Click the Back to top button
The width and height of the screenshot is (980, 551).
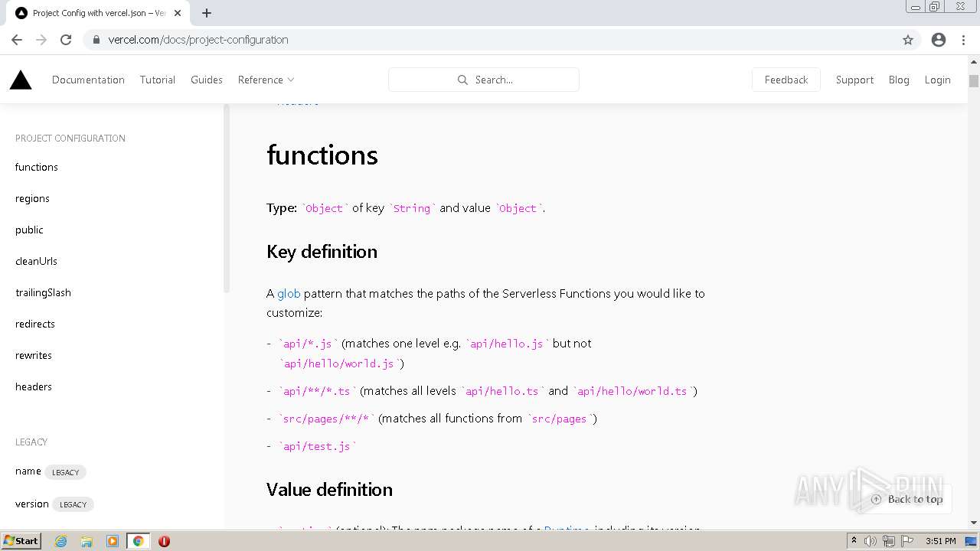(x=907, y=499)
